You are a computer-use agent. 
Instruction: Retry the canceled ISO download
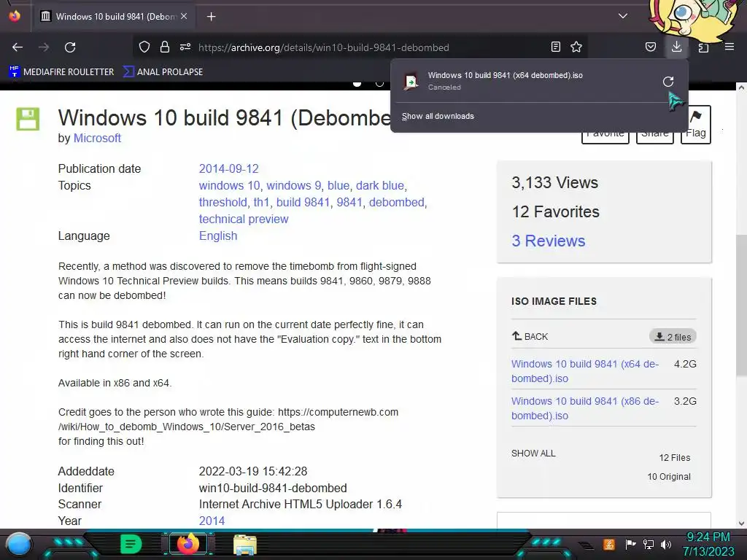click(668, 82)
